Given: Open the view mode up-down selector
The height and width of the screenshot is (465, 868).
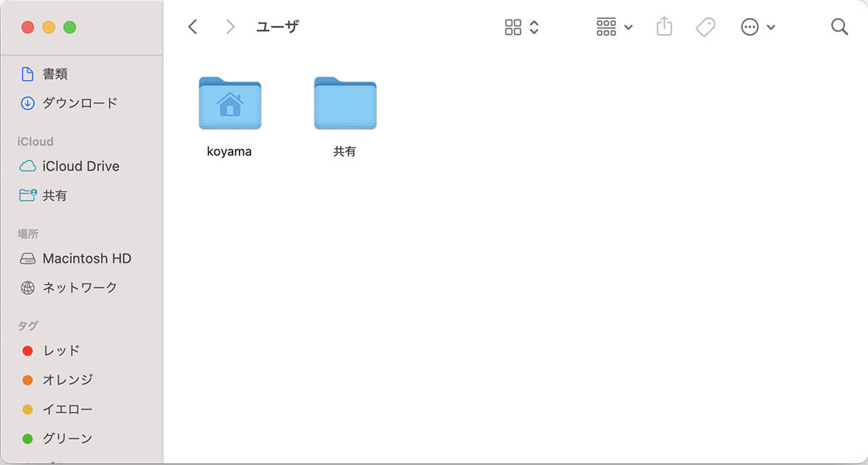Looking at the screenshot, I should [534, 27].
